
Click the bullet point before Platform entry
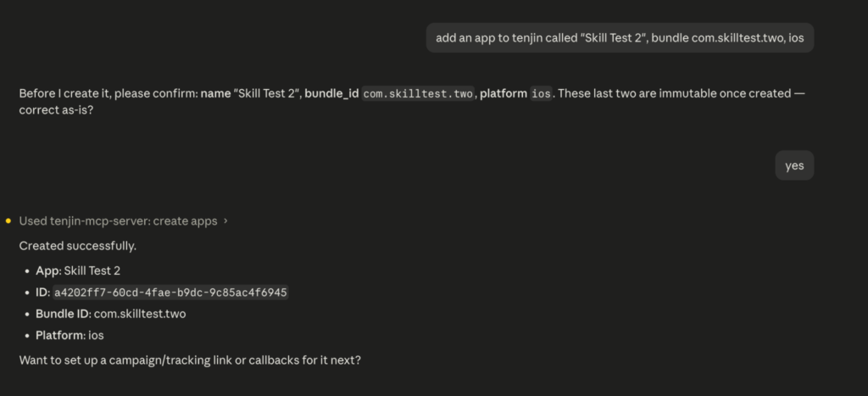[x=27, y=336]
